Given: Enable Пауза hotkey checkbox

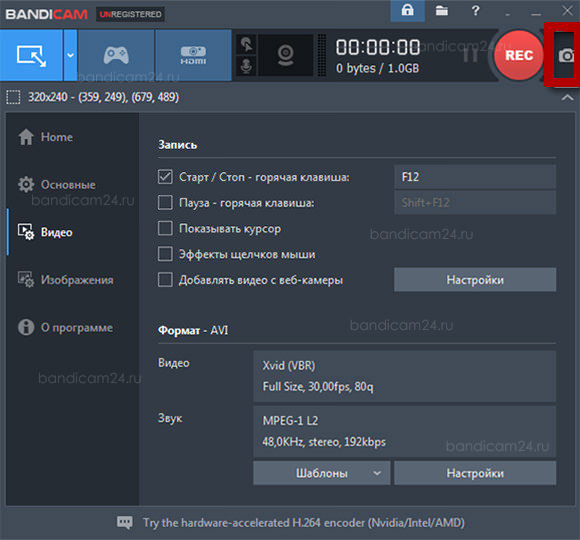Looking at the screenshot, I should 165,203.
